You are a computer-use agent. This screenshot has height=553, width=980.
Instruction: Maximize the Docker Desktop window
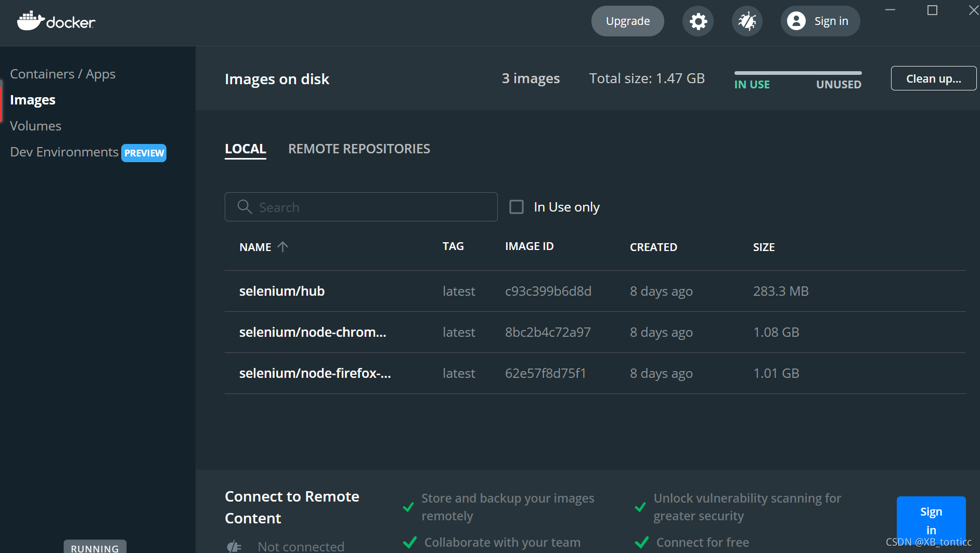[x=932, y=10]
